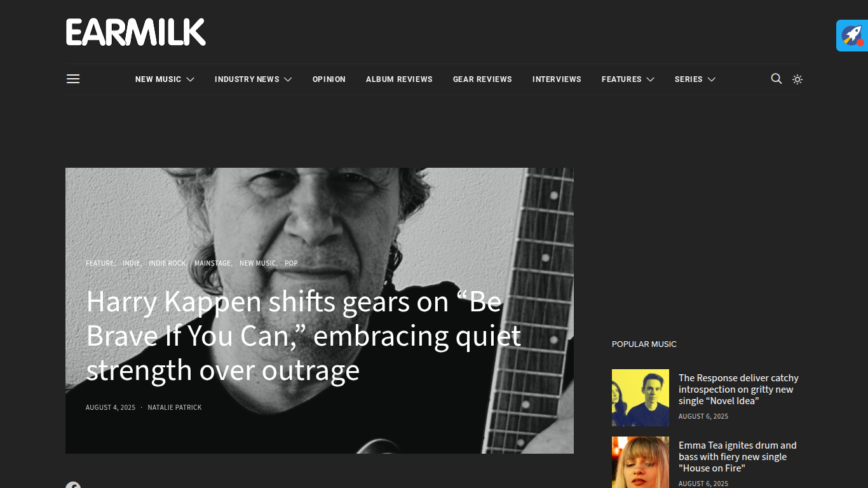Viewport: 868px width, 488px height.
Task: Expand the Series dropdown chevron
Action: [x=712, y=79]
